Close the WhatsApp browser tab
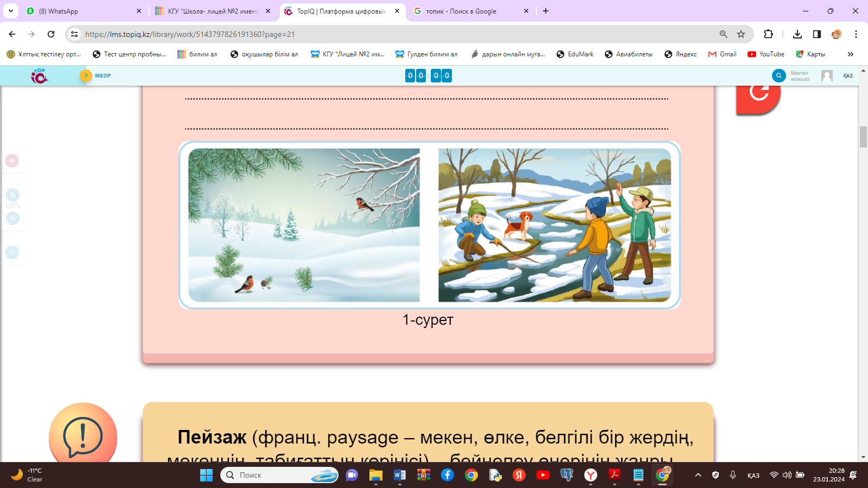The height and width of the screenshot is (488, 868). coord(139,11)
